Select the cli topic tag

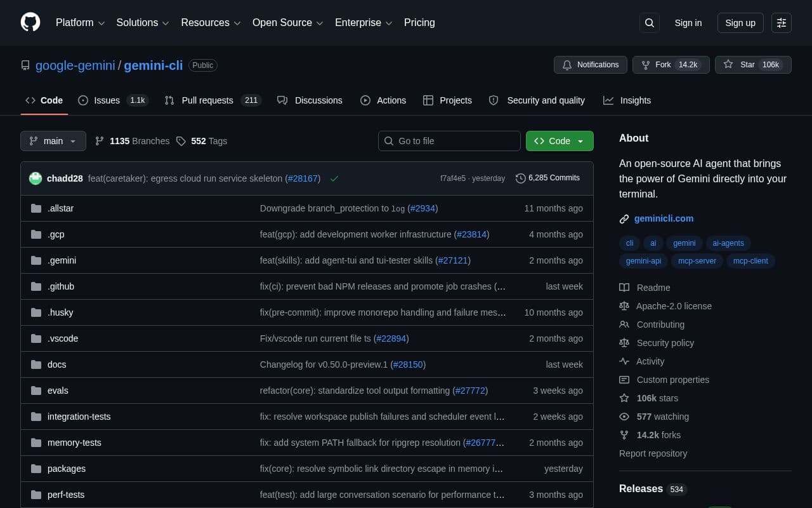629,243
